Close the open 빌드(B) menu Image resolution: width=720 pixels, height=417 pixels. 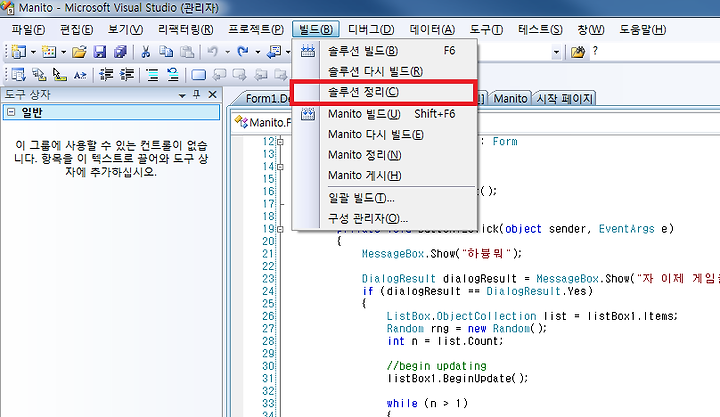click(x=315, y=30)
